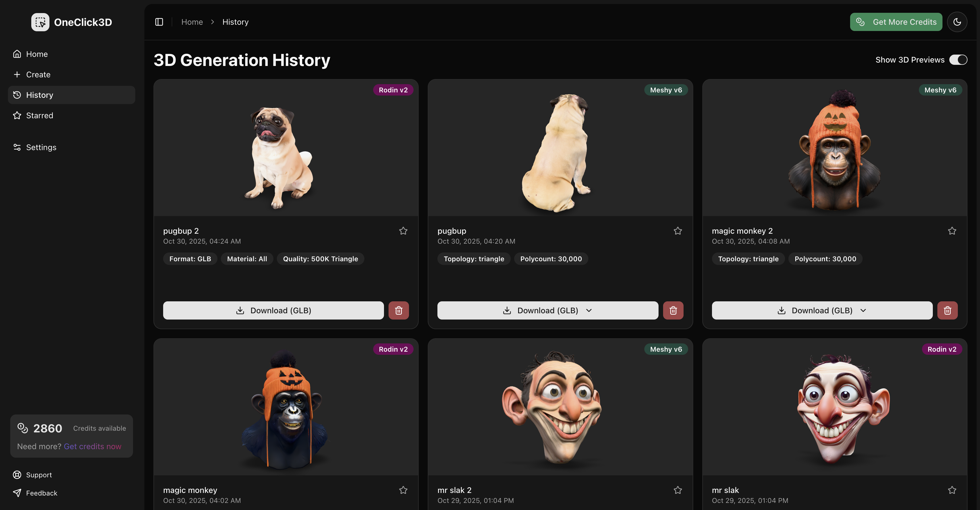The height and width of the screenshot is (510, 980).
Task: Expand the download format dropdown for 'pugbup'
Action: pyautogui.click(x=589, y=310)
